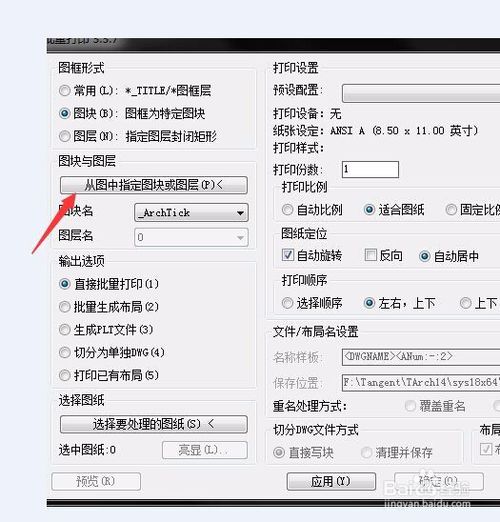
Task: Select 打印已有布局(5) option
Action: 64,375
